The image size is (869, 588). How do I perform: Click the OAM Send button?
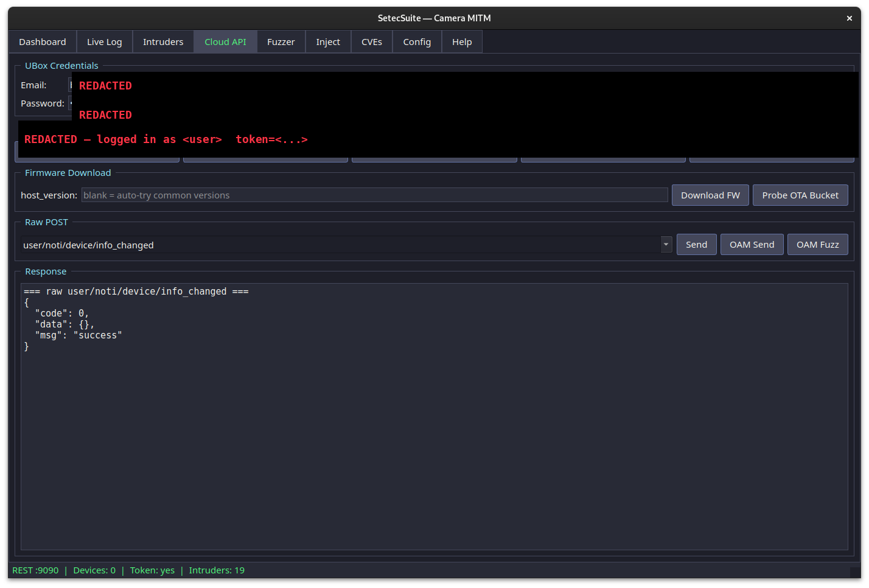coord(752,244)
